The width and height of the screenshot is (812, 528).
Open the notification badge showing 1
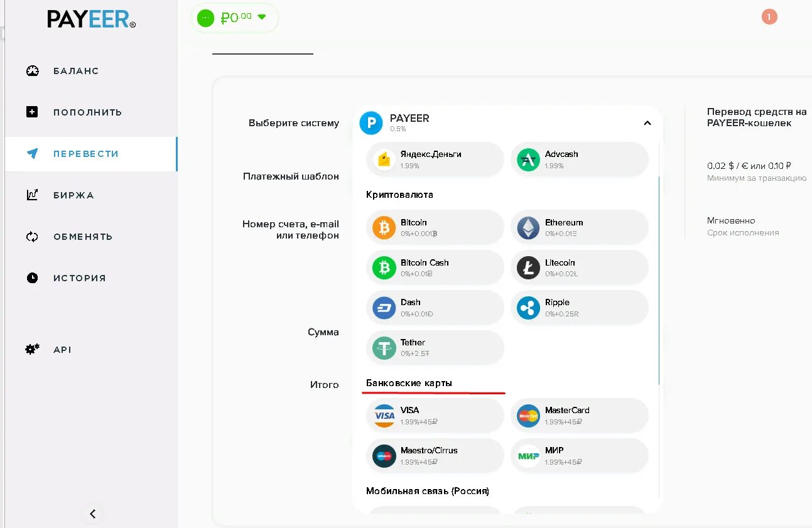coord(769,17)
